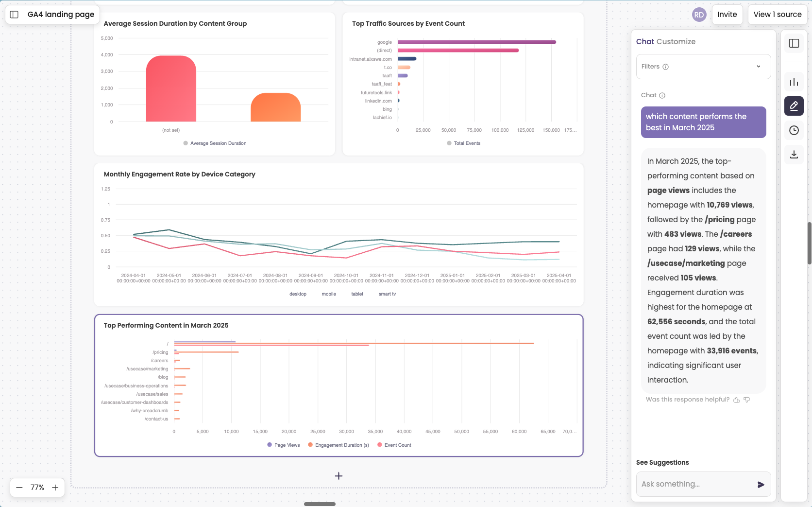The height and width of the screenshot is (507, 812).
Task: Toggle the Page Views legend item
Action: [283, 445]
